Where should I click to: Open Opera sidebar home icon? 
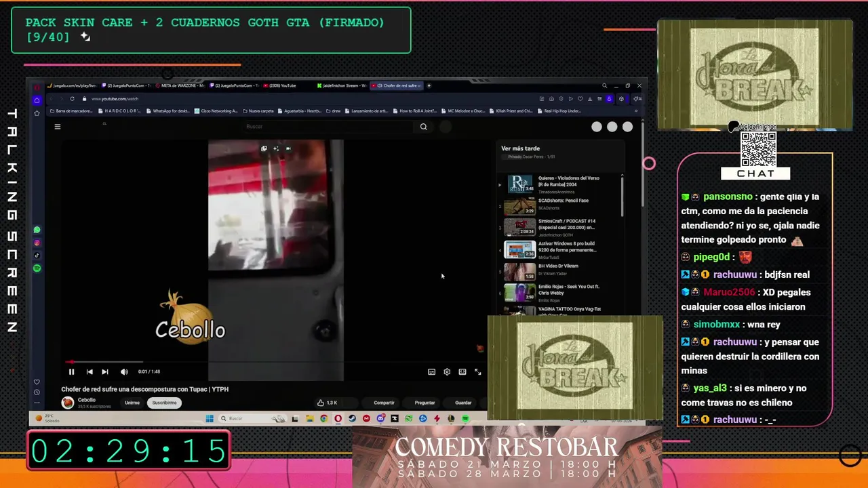point(37,100)
